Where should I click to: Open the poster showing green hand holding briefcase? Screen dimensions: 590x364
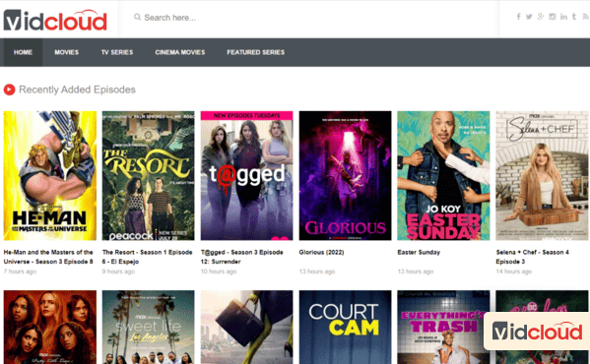coord(247,327)
